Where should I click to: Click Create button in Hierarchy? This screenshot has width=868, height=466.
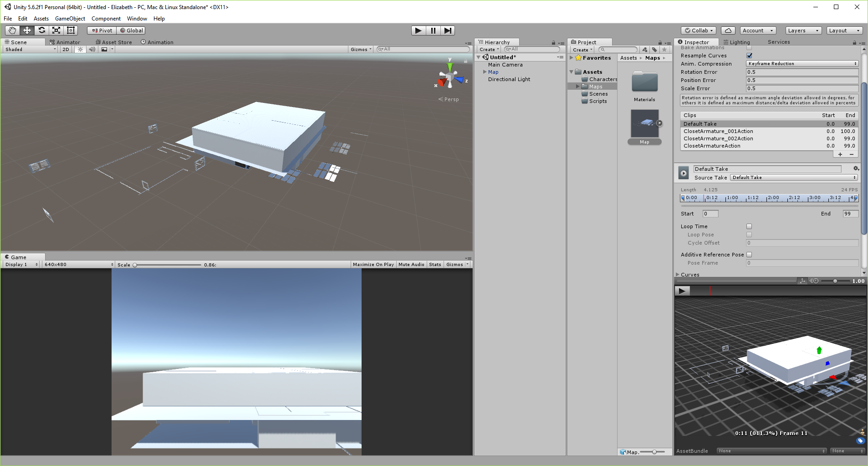click(489, 49)
